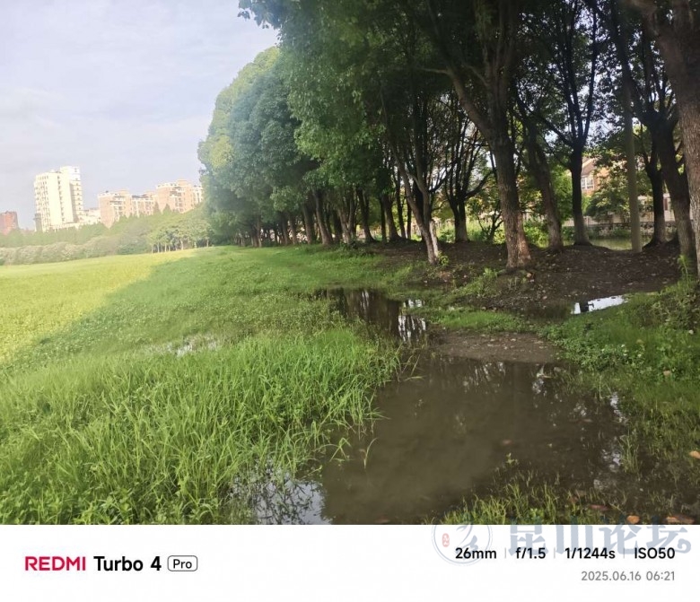The image size is (700, 602).
Task: Click the overcast sky area
Action: pyautogui.click(x=111, y=89)
